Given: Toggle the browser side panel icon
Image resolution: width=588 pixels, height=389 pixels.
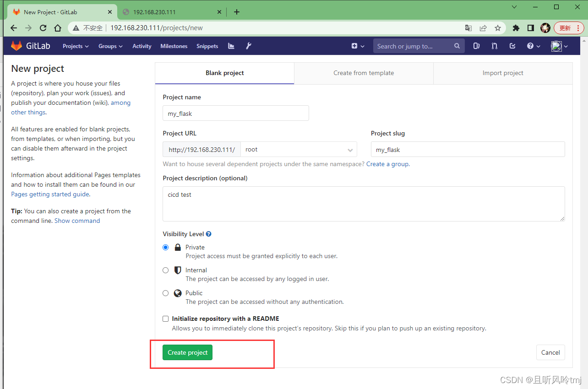Looking at the screenshot, I should pyautogui.click(x=531, y=28).
